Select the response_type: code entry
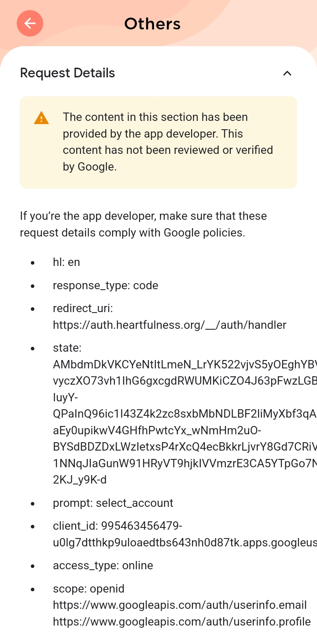Viewport: 317px width, 644px height. (x=105, y=286)
